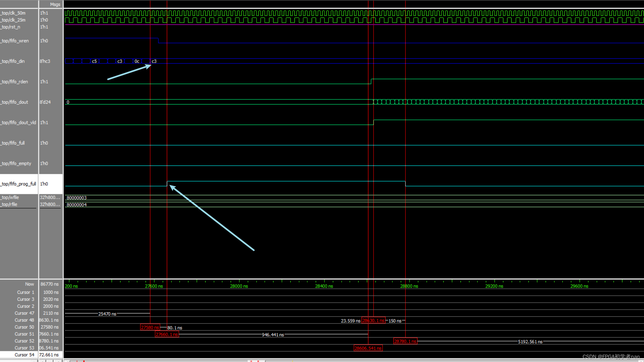Image resolution: width=644 pixels, height=362 pixels.
Task: Click the 28630.1 ns red cursor time flag
Action: pyautogui.click(x=373, y=321)
